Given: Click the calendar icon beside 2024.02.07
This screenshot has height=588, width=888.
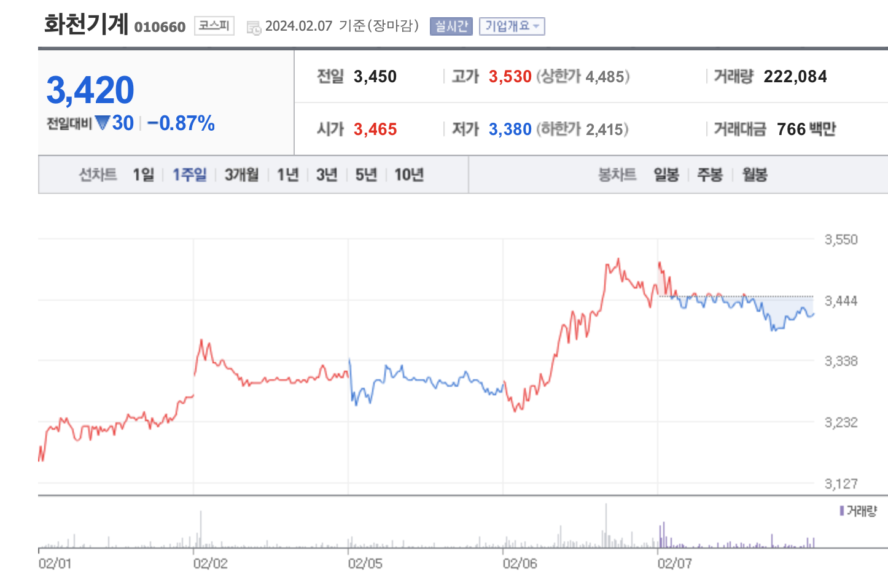Looking at the screenshot, I should click(x=254, y=28).
